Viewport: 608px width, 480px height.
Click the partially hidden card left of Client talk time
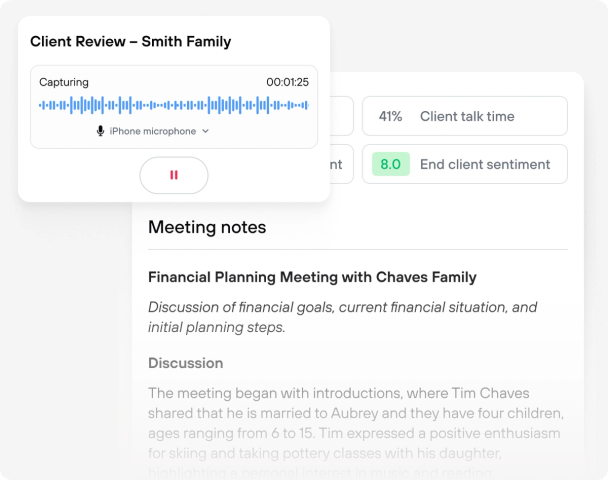click(341, 116)
